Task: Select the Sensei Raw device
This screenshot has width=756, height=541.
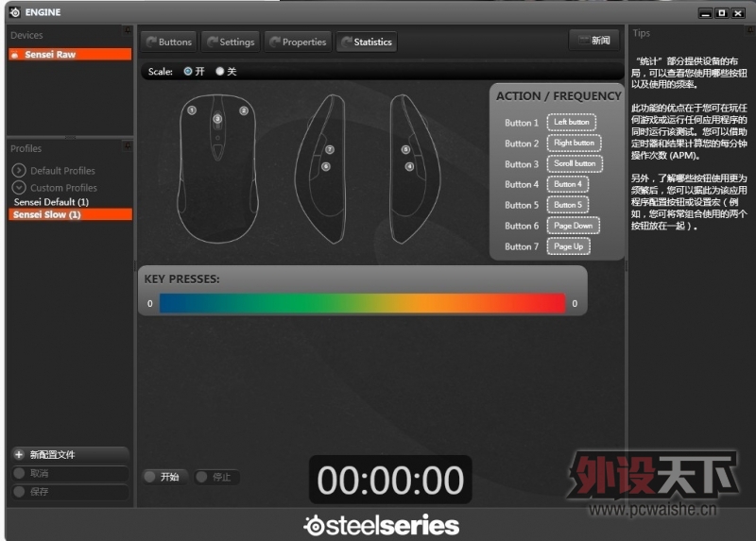Action: [70, 55]
